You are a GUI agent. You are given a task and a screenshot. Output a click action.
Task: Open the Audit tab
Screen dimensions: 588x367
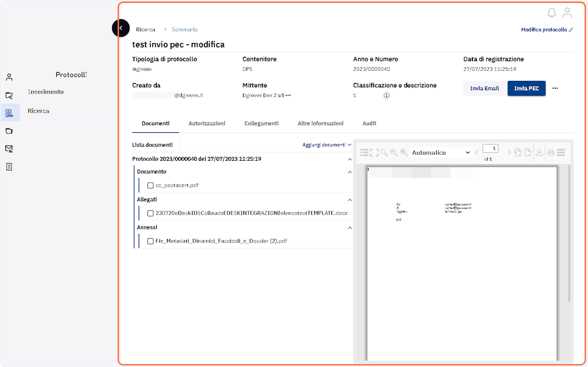tap(369, 123)
